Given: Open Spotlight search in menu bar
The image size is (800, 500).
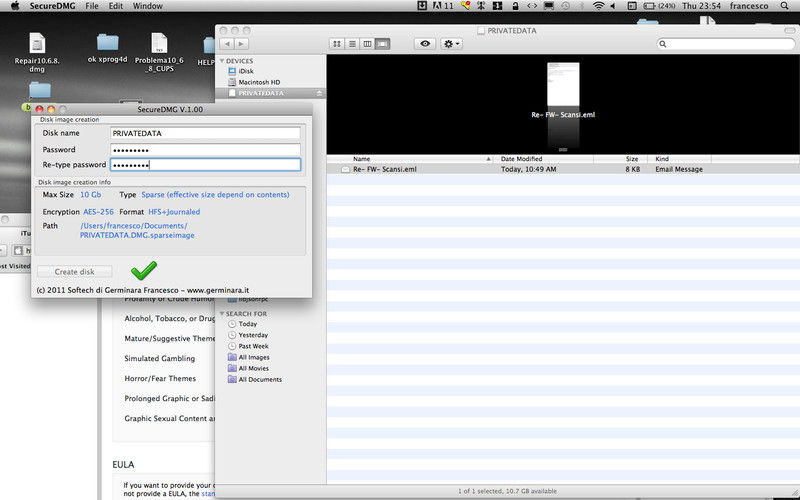Looking at the screenshot, I should 784,6.
